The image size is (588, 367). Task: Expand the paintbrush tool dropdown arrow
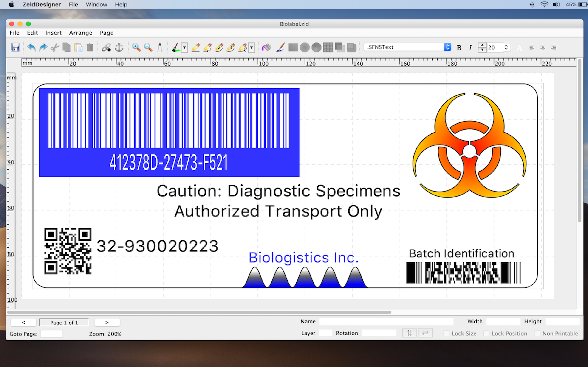click(x=185, y=47)
